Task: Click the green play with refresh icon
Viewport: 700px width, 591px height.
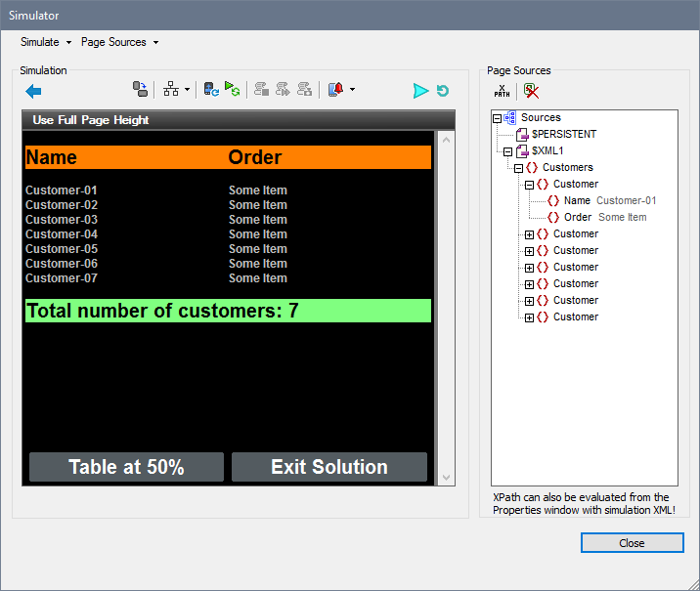Action: coord(233,90)
